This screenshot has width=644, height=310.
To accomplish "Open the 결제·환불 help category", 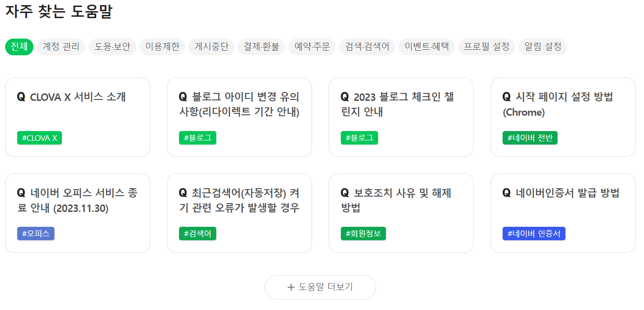I will [x=261, y=46].
